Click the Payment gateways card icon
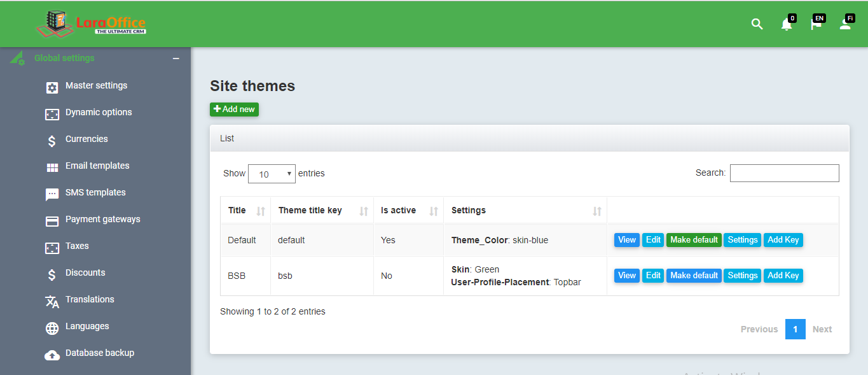 pos(52,222)
